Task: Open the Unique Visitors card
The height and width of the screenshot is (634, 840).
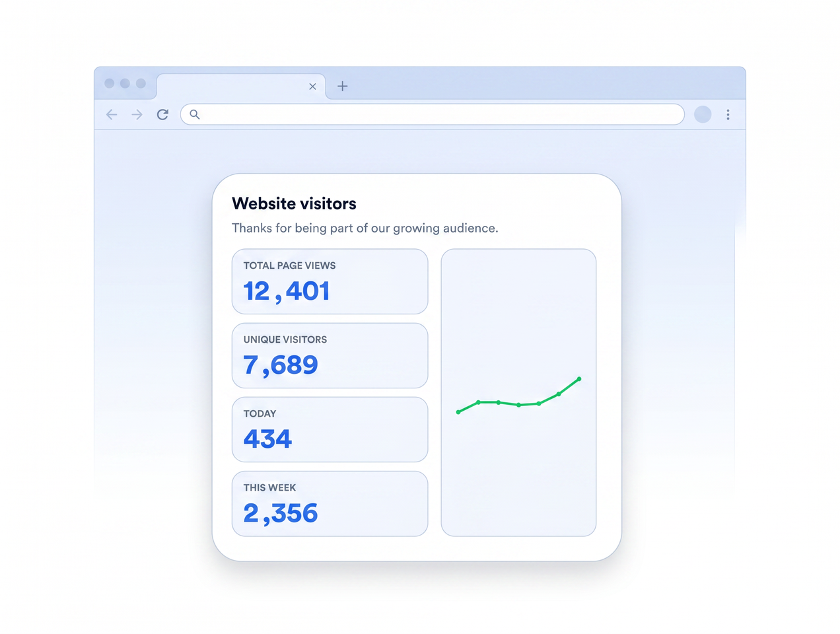Action: [330, 355]
